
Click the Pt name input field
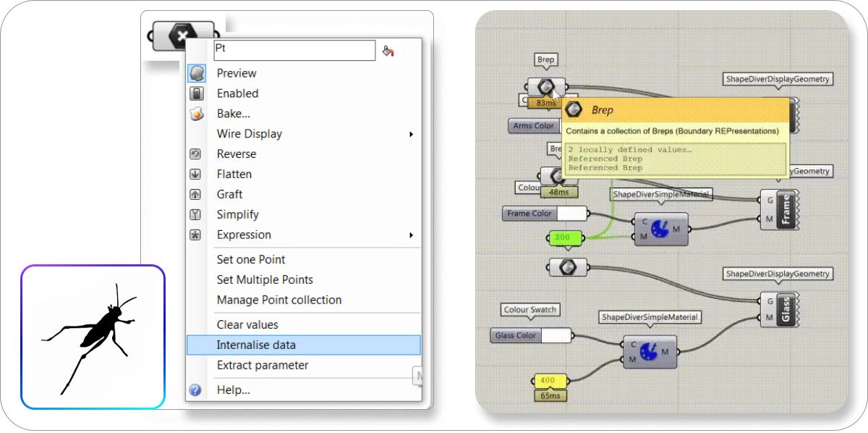coord(294,50)
